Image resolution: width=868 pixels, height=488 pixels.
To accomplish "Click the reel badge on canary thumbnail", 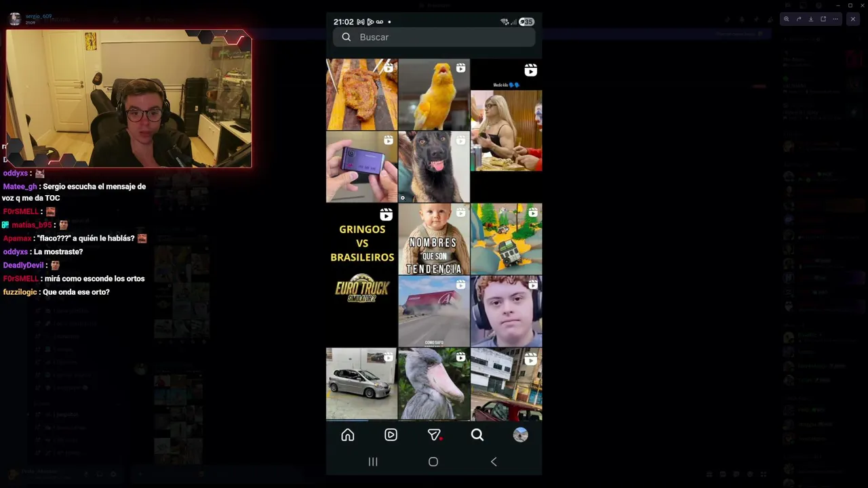I will [460, 68].
